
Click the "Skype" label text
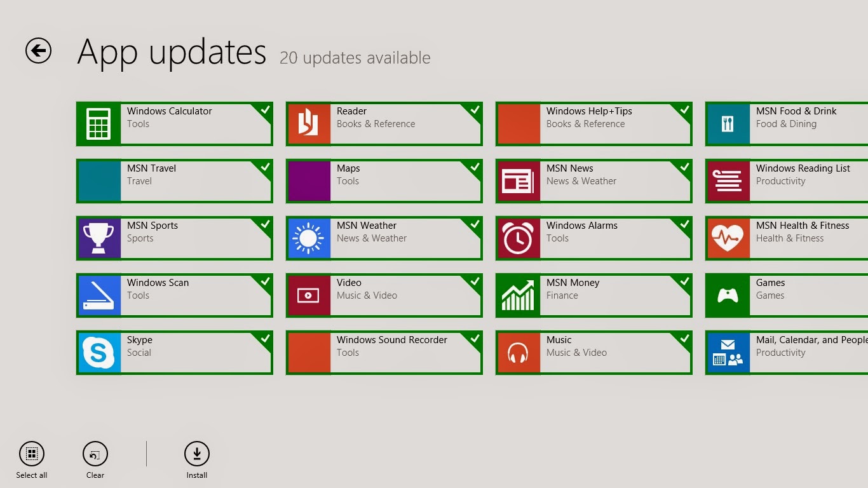[139, 340]
